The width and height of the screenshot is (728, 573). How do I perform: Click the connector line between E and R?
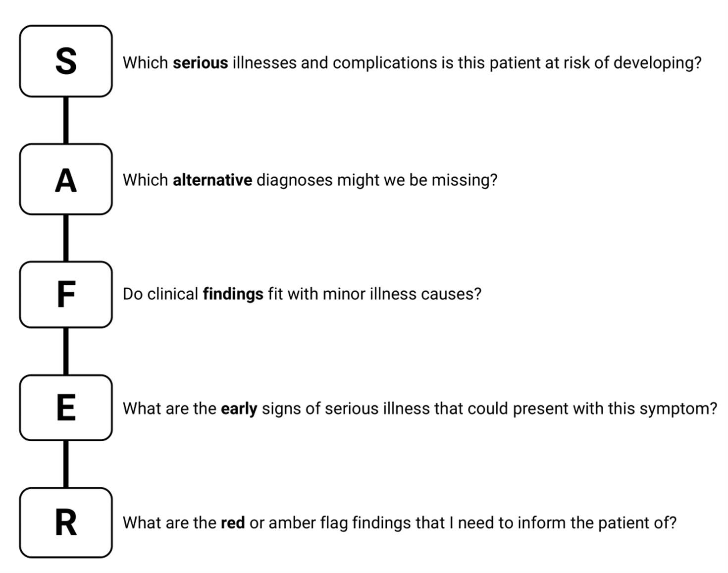66,464
